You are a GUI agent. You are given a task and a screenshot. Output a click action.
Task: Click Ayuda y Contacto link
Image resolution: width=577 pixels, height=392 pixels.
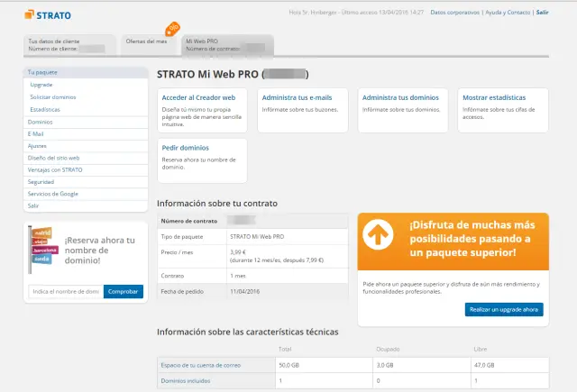[x=508, y=13]
